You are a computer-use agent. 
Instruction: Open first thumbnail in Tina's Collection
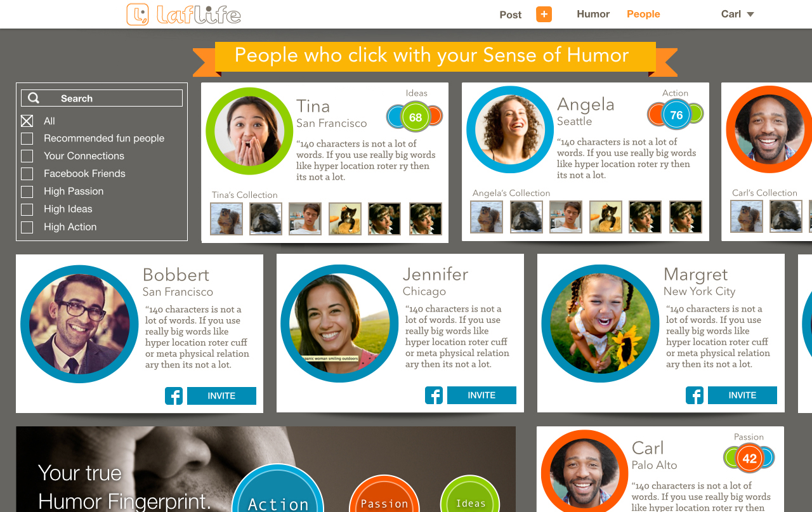pos(226,219)
